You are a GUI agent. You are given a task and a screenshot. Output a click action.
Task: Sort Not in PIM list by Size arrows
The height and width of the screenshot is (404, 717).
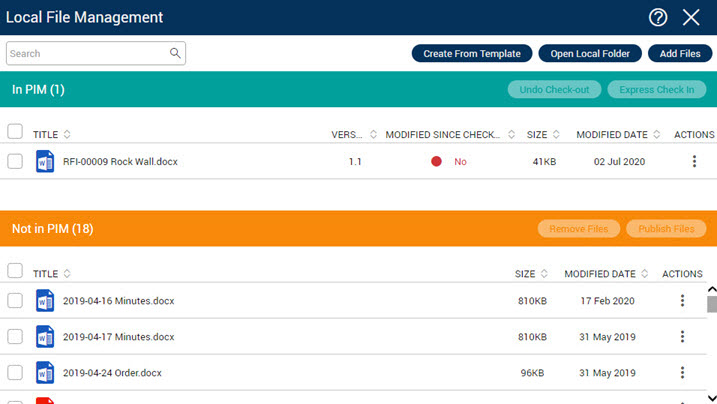[x=545, y=273]
